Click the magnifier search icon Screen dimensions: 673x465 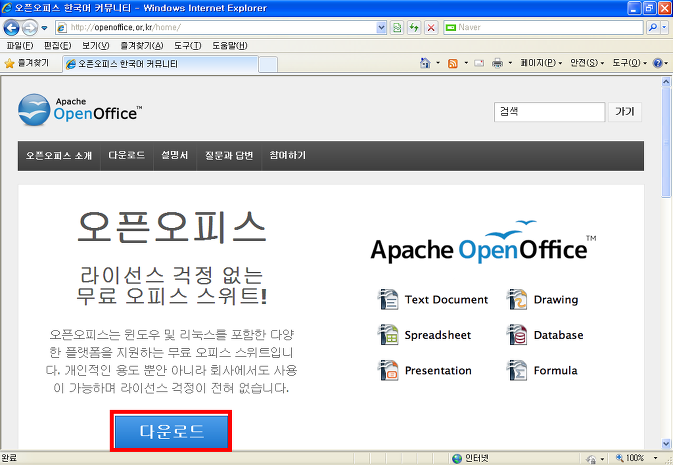click(x=653, y=27)
